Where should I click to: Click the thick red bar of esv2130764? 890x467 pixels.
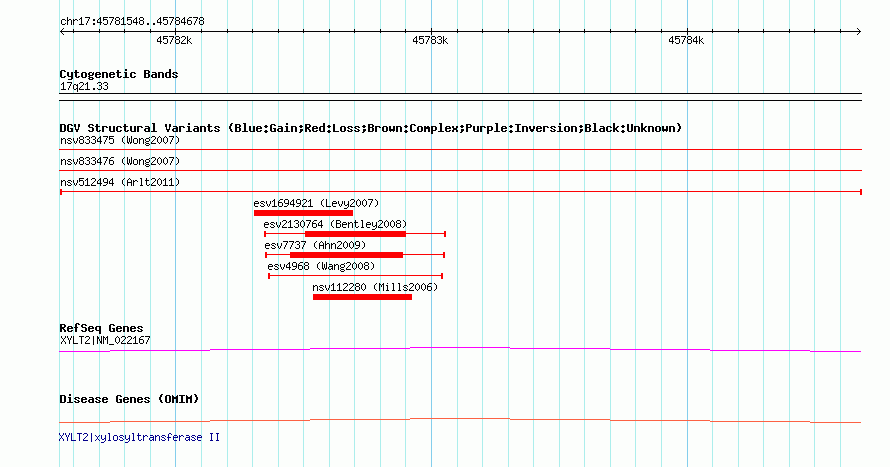tap(355, 234)
